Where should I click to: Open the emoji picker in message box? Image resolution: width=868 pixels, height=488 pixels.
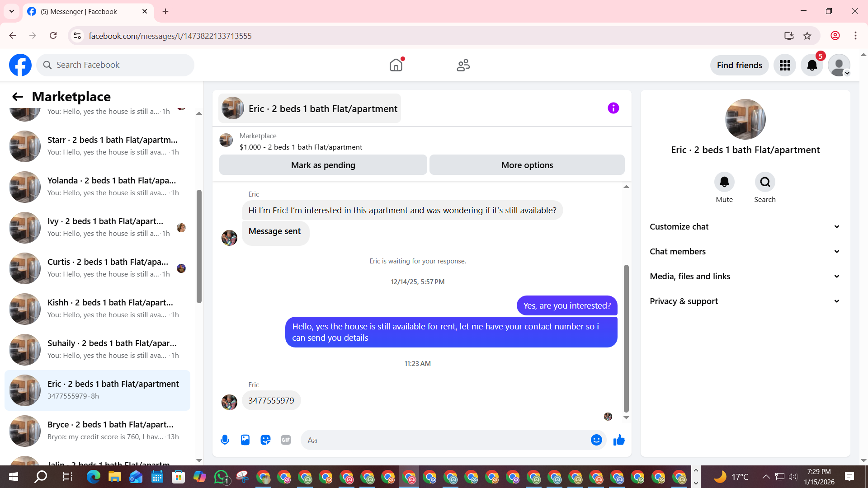point(596,440)
